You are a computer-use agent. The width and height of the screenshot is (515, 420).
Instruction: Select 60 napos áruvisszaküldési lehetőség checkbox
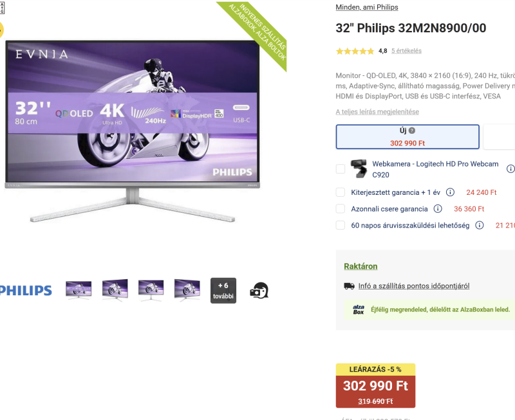click(x=341, y=225)
